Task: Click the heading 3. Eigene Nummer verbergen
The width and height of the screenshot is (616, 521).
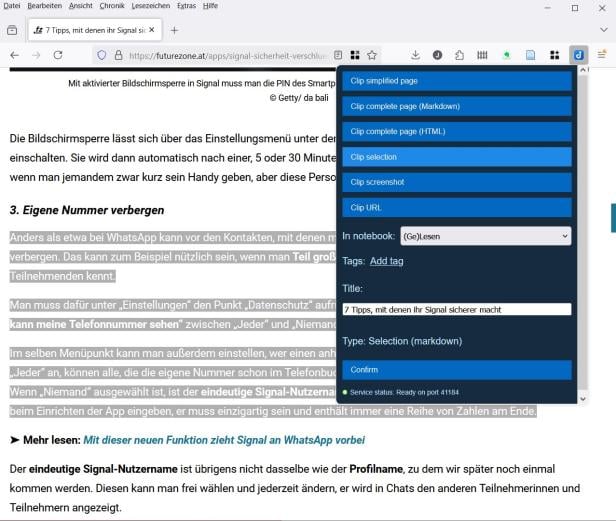Action: pyautogui.click(x=87, y=210)
